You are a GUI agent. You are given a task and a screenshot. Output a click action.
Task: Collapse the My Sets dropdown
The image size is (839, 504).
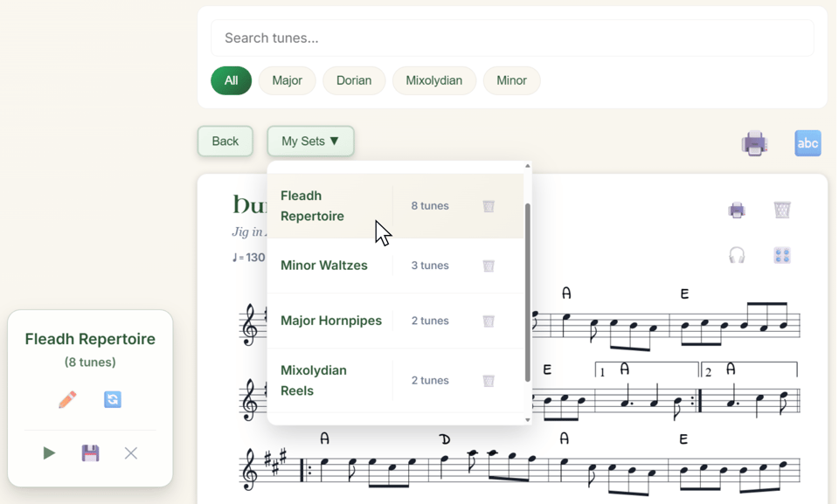tap(310, 142)
